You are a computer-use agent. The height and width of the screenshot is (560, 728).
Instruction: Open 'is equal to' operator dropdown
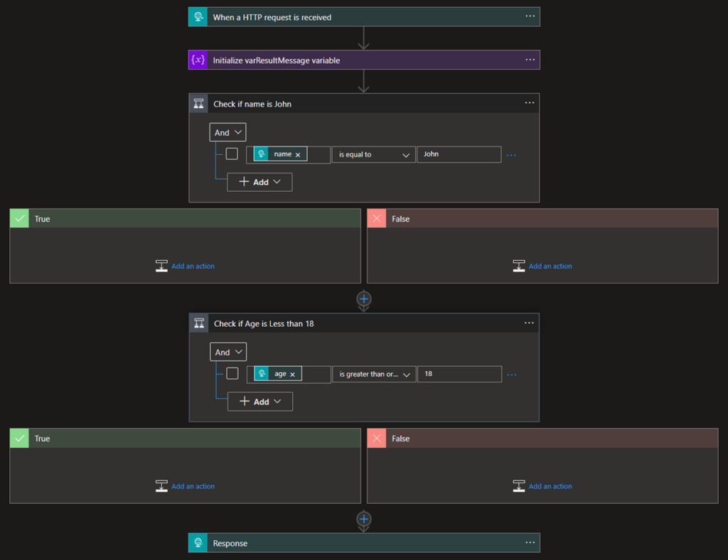pos(373,154)
